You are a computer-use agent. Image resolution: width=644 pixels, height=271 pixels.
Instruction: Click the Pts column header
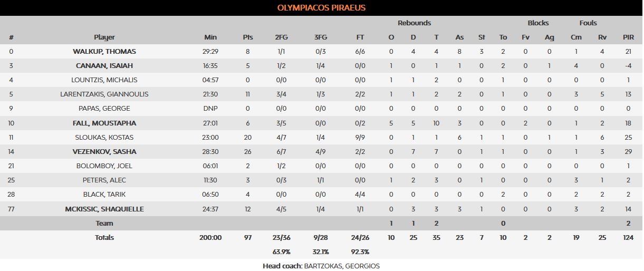[248, 37]
